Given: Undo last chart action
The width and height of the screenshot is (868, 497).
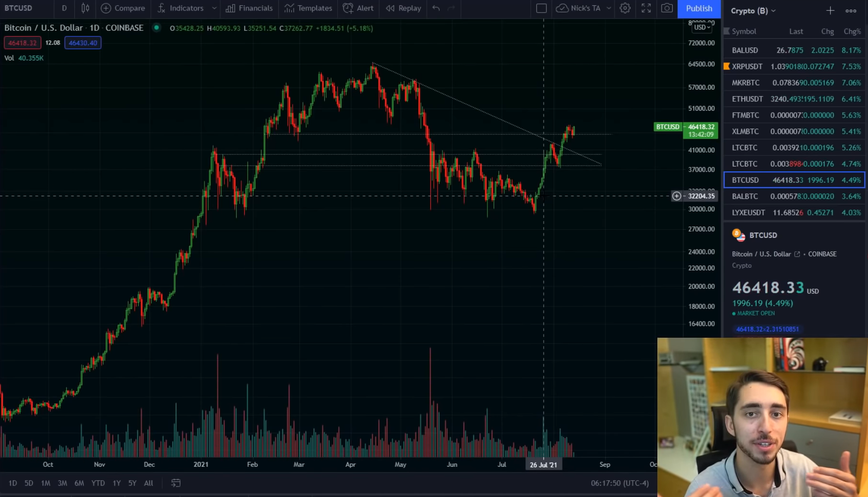Looking at the screenshot, I should [436, 8].
